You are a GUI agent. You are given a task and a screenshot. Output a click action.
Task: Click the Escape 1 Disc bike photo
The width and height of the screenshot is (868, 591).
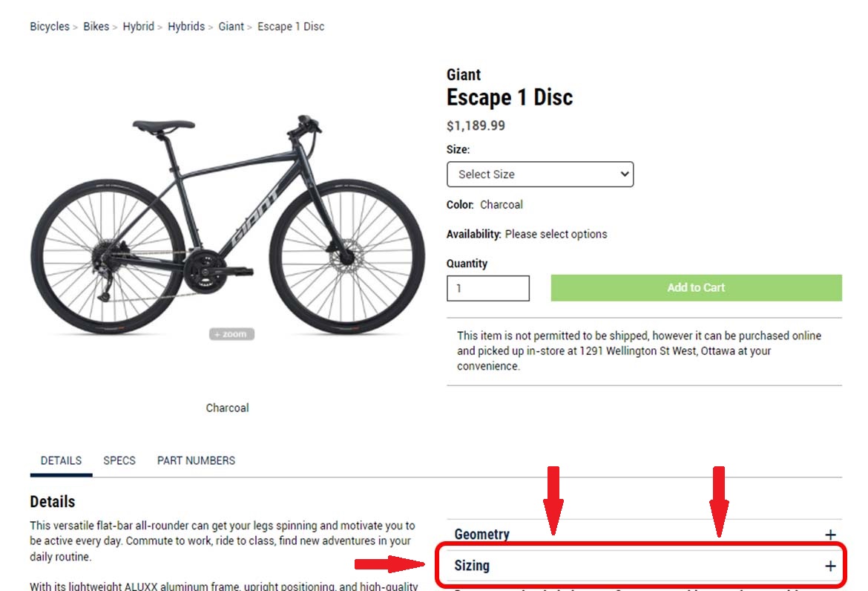pos(227,223)
